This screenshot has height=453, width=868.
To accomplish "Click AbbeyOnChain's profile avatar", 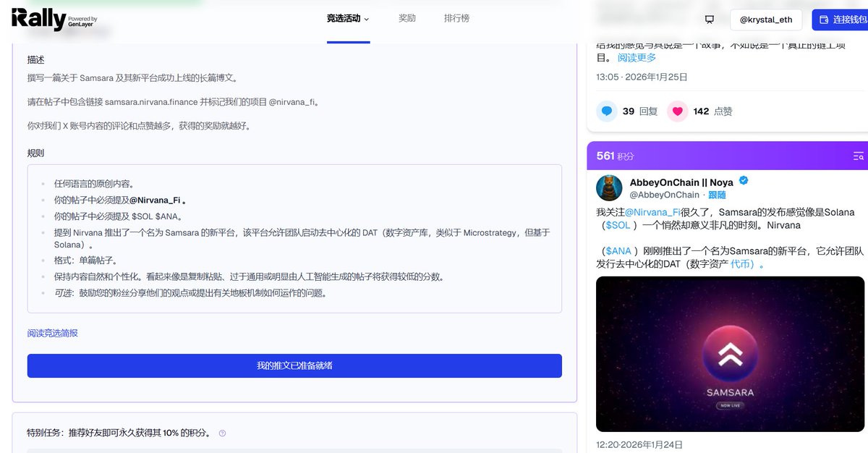I will 609,187.
